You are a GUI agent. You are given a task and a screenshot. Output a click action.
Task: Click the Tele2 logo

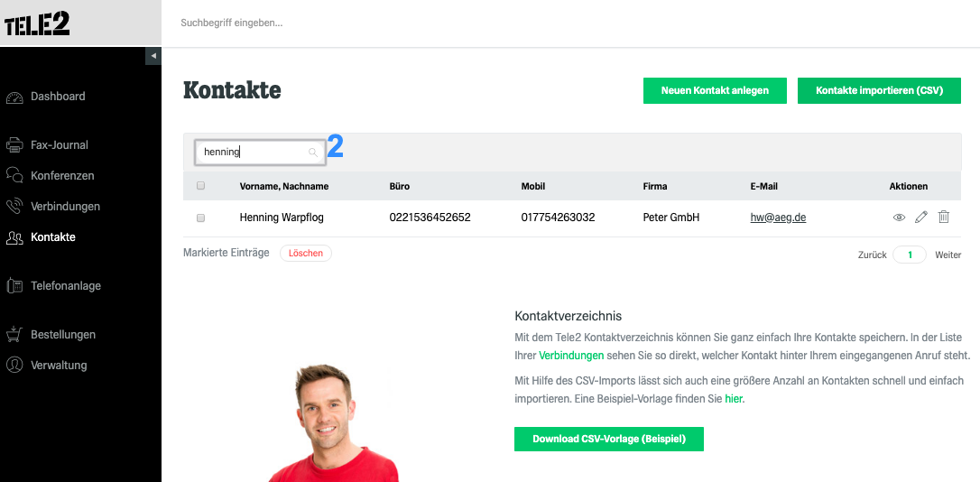pyautogui.click(x=38, y=23)
